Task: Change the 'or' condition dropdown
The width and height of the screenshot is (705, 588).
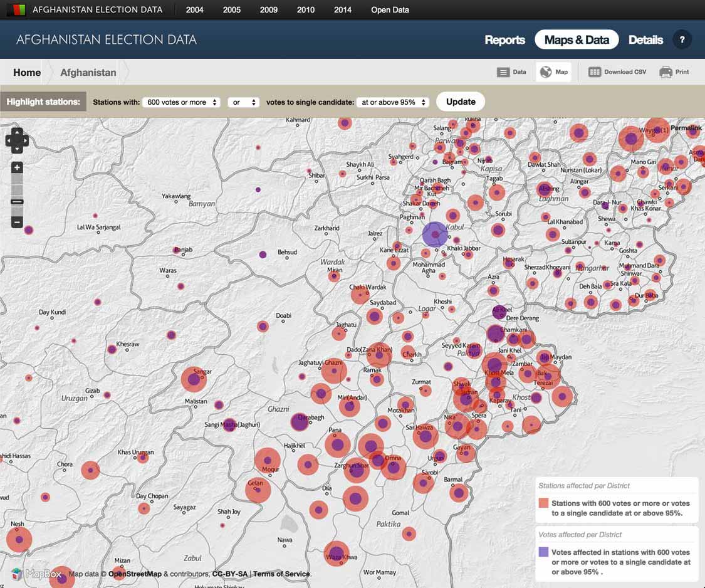Action: [x=243, y=101]
